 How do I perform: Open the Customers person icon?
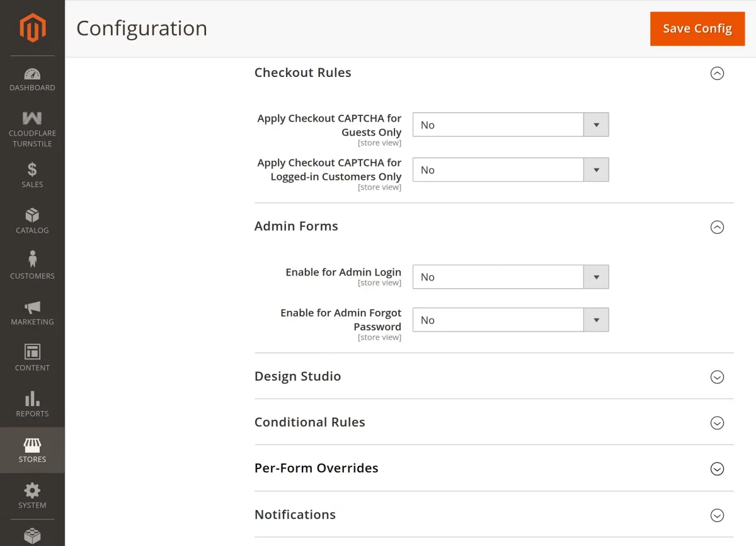pos(32,259)
